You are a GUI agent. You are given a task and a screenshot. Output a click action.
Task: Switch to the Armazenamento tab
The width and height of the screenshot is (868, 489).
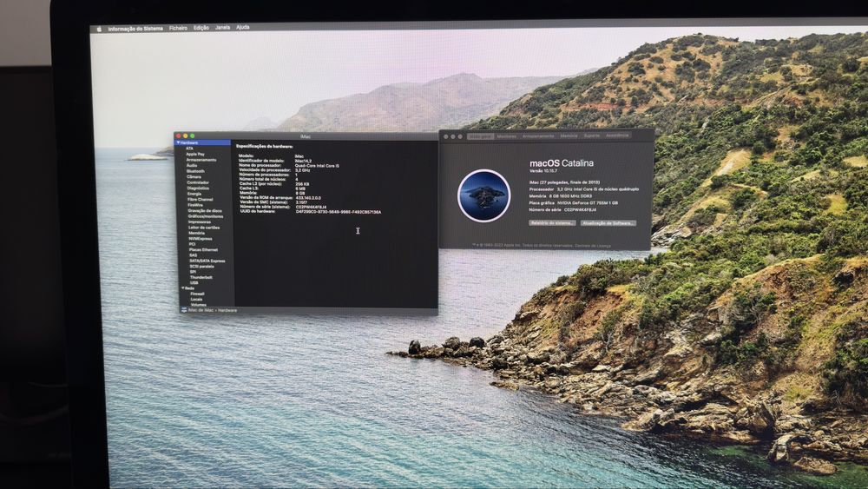[x=538, y=135]
